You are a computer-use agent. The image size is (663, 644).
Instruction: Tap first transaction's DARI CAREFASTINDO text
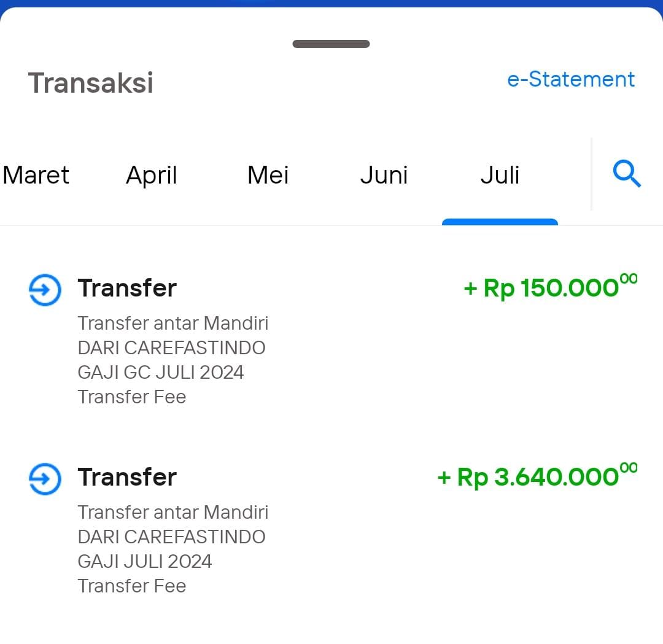172,348
